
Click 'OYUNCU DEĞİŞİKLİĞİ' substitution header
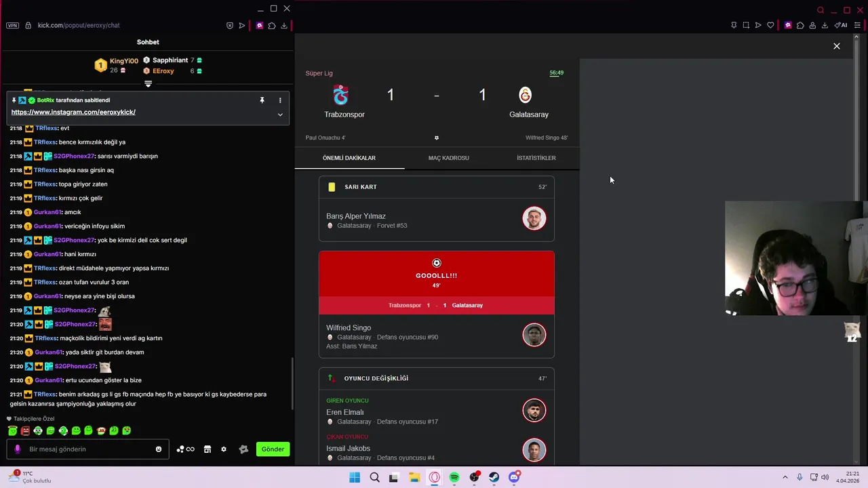[x=376, y=378]
